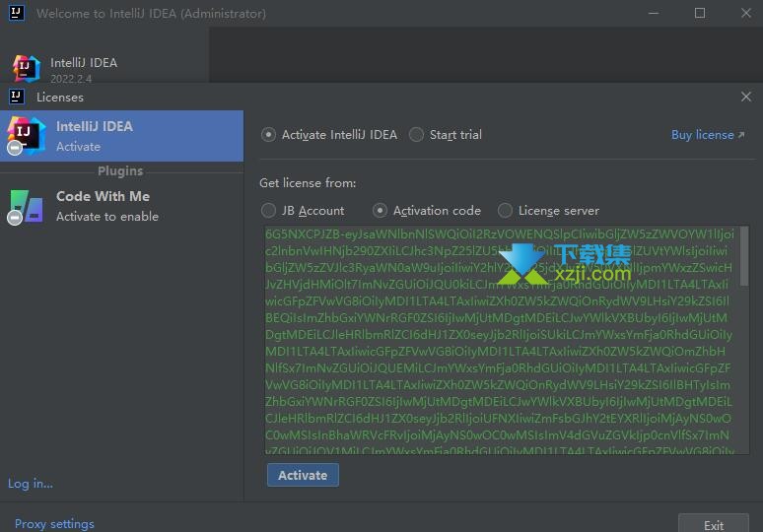
Task: Click the activation code area scrollbar
Action: pos(744,257)
